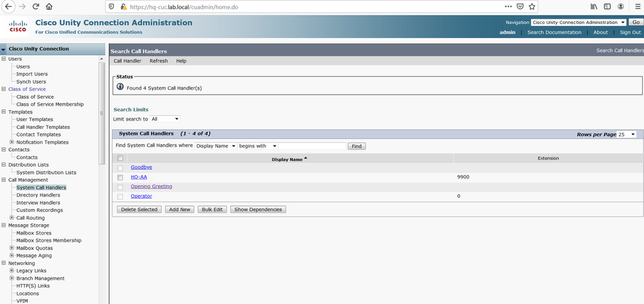This screenshot has width=644, height=304.
Task: Select Directory Handlers in tree
Action: click(x=38, y=195)
